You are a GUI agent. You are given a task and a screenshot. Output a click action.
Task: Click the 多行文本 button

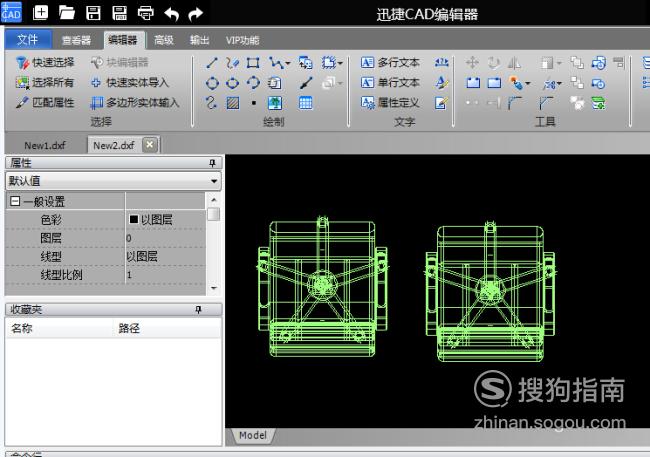pyautogui.click(x=390, y=63)
